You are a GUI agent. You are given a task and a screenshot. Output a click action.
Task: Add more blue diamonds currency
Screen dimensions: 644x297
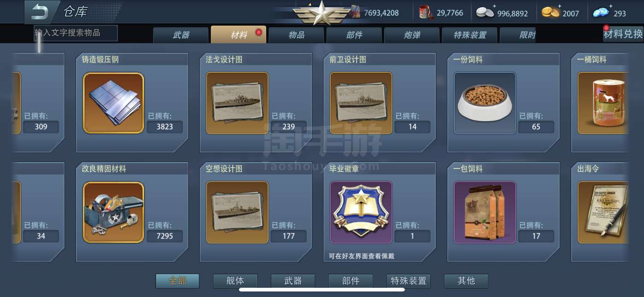[x=610, y=6]
